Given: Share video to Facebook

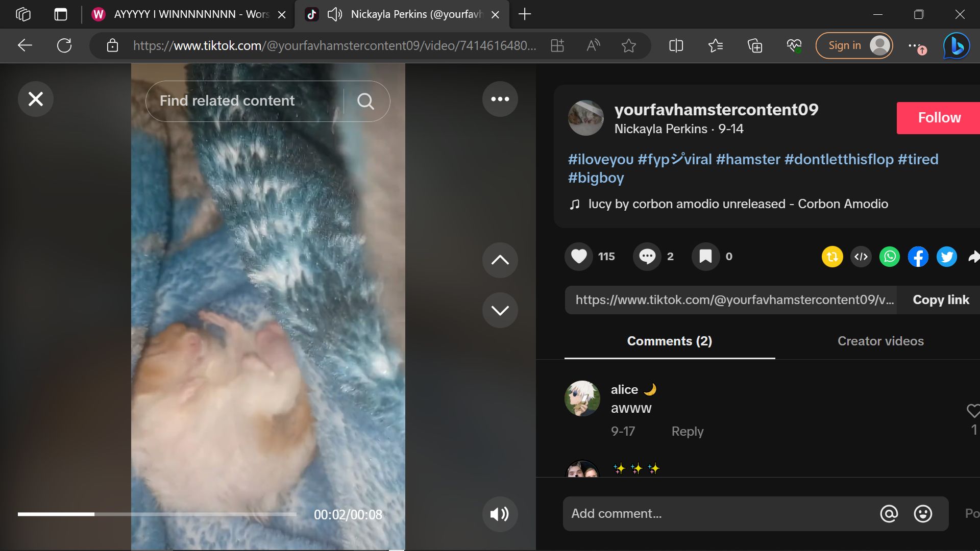Looking at the screenshot, I should tap(918, 257).
